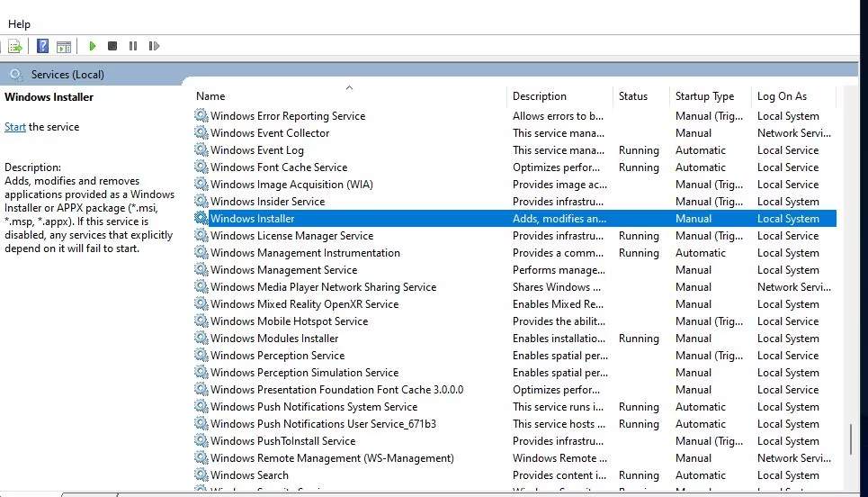This screenshot has height=497, width=868.
Task: Click gear icon for Windows Management Service
Action: 201,270
